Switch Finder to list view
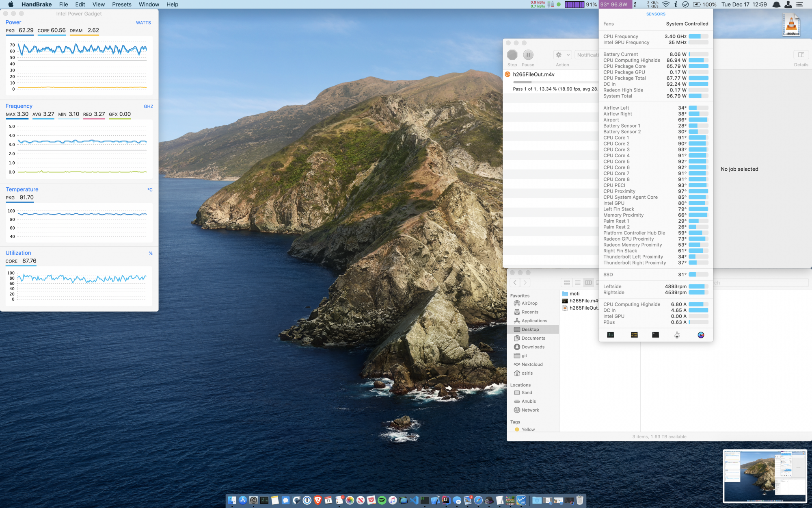 click(x=577, y=282)
